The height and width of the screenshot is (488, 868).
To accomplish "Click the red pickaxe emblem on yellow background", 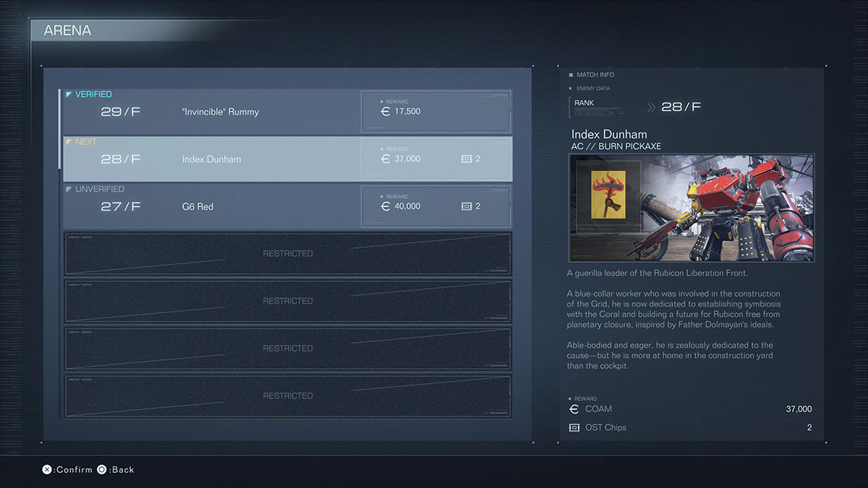I will [x=608, y=197].
